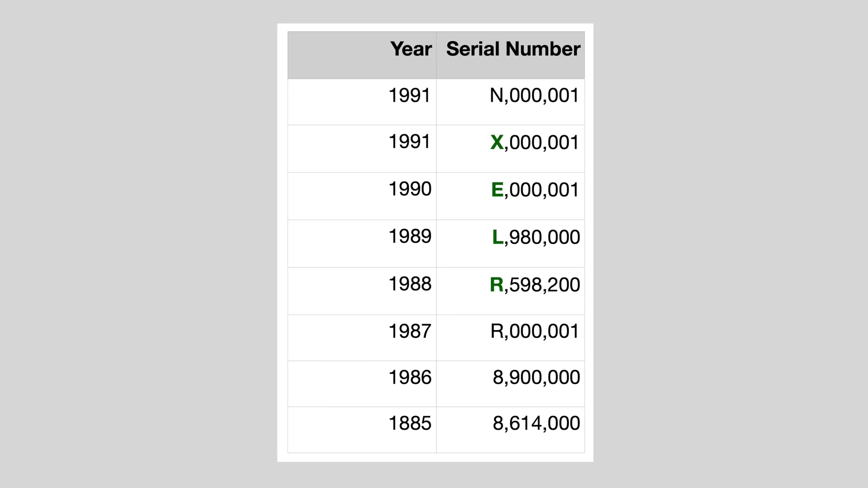
Task: Select the L,980,000 serial number cell
Action: point(510,244)
